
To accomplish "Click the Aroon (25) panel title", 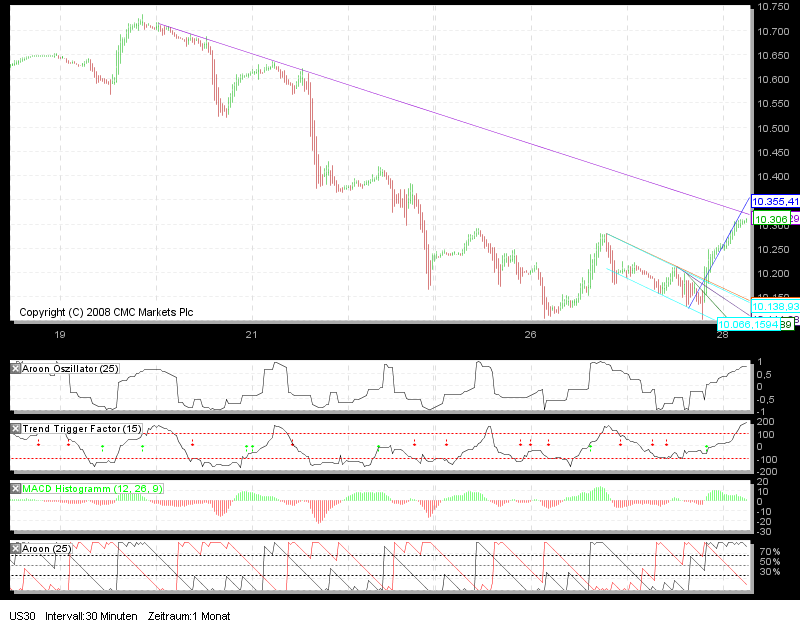I will click(x=46, y=547).
